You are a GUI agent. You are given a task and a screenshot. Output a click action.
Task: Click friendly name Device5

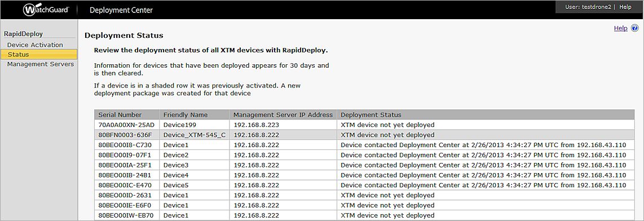click(x=176, y=185)
